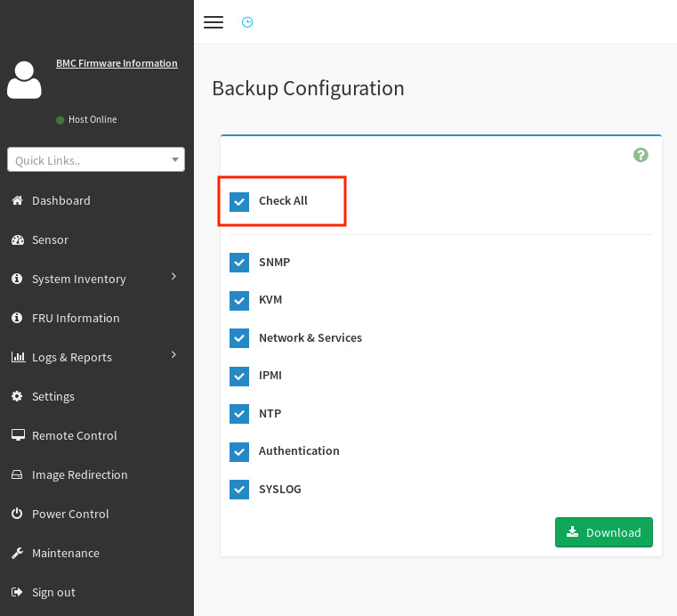This screenshot has width=677, height=616.
Task: Click the Sensor gauge icon
Action: pos(17,239)
